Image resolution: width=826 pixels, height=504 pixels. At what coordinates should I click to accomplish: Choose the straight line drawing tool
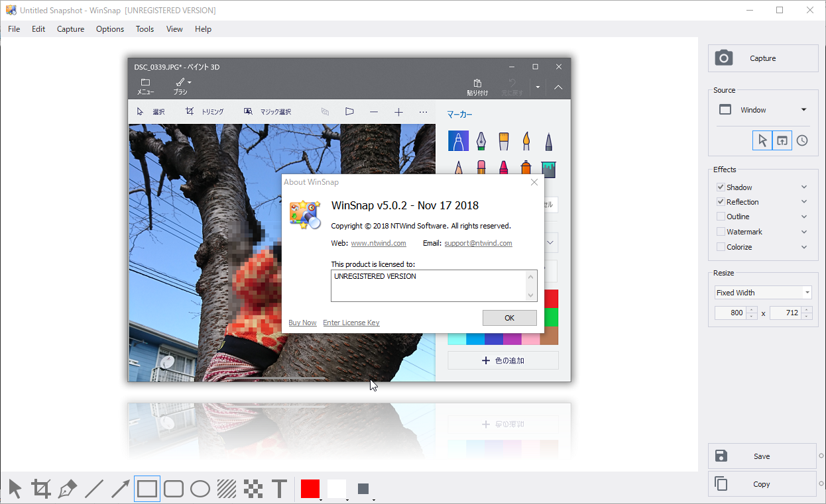click(93, 488)
